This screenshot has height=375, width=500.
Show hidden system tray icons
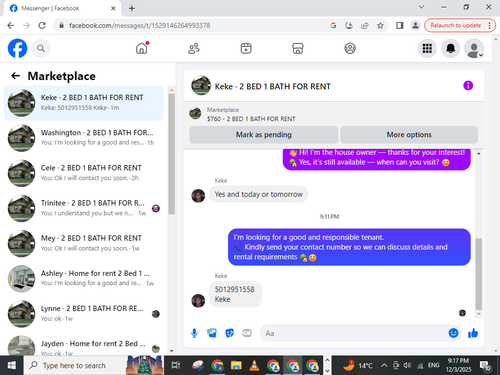coord(384,365)
